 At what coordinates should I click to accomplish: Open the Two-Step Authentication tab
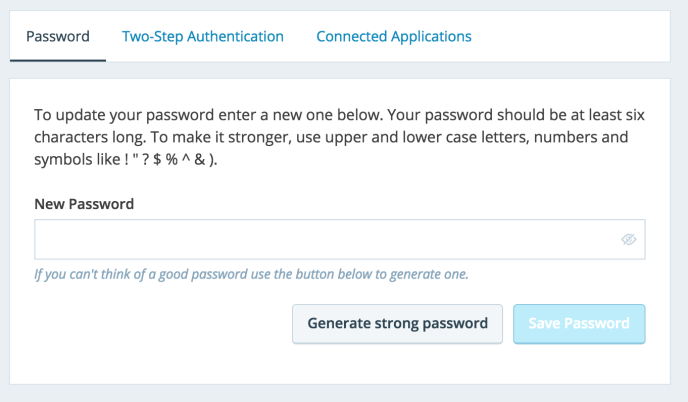(203, 37)
